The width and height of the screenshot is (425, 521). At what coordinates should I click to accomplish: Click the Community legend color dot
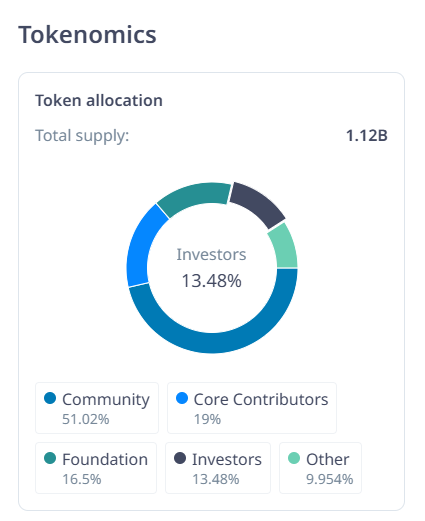[50, 398]
